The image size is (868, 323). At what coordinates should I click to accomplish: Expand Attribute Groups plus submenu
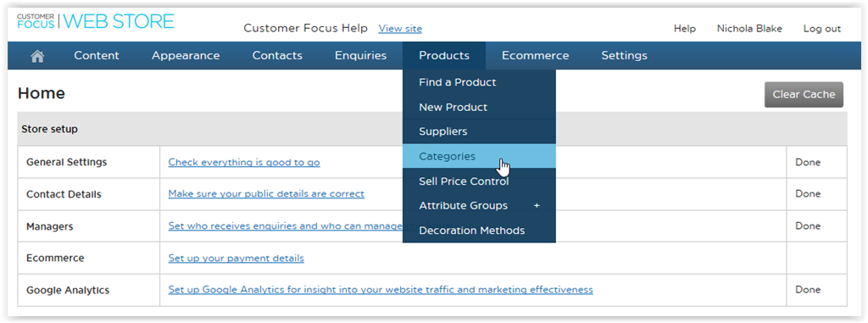(x=537, y=205)
